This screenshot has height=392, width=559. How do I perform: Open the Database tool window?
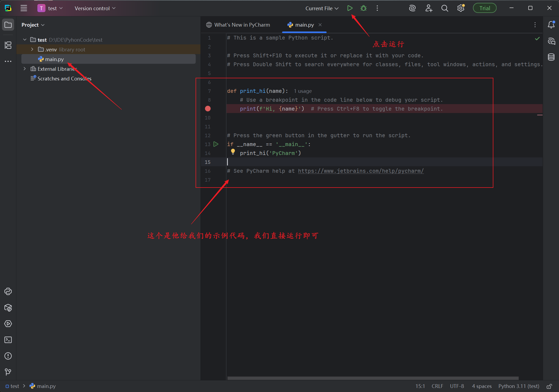tap(551, 57)
